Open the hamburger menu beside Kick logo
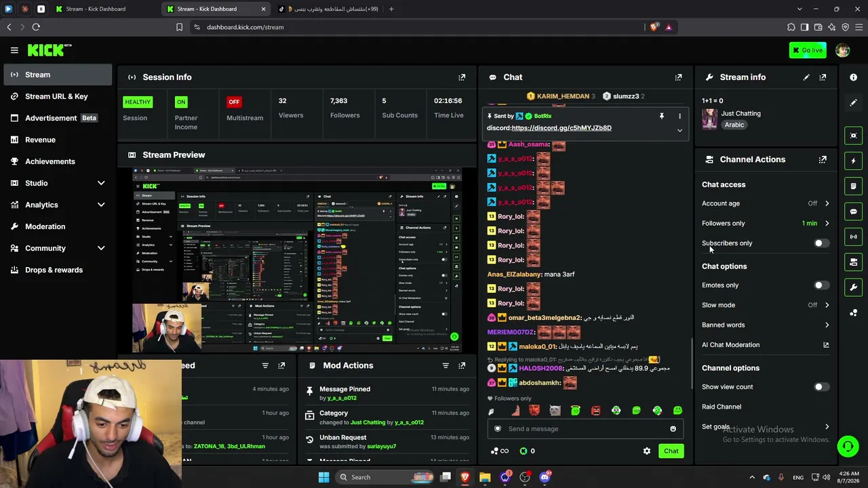This screenshot has height=488, width=868. [x=14, y=50]
